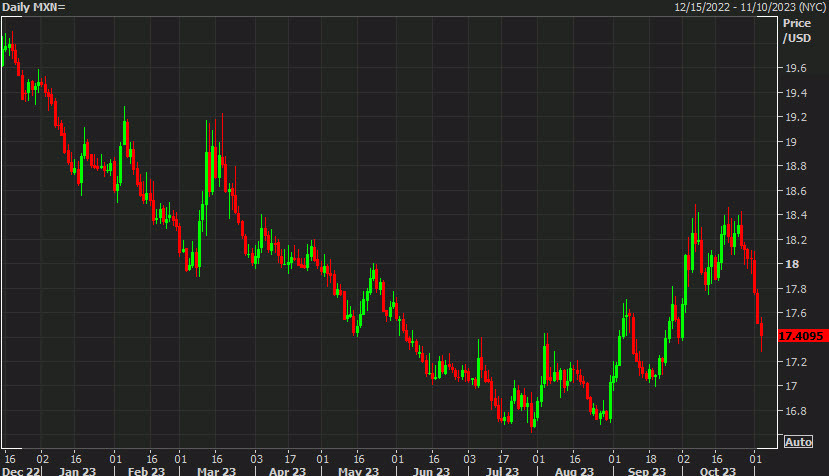Click the 19.2 price axis label
829x476 pixels.
(796, 117)
